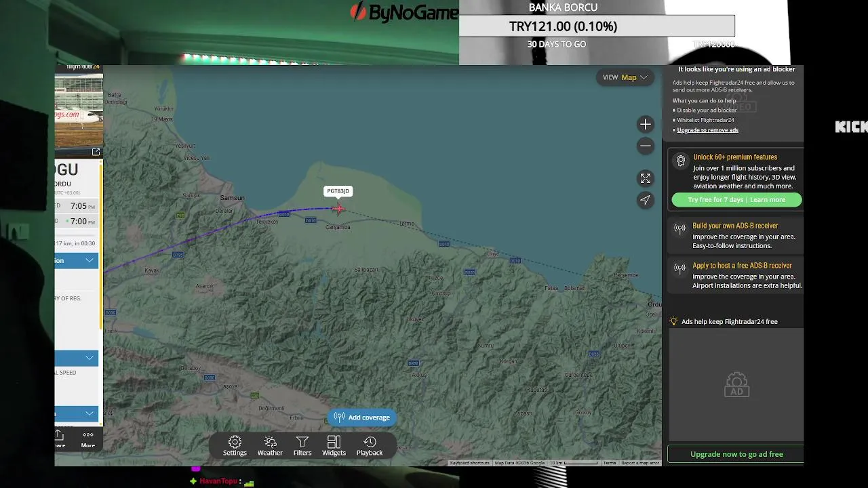Click the Share icon in flight panel
868x488 pixels.
click(x=59, y=439)
